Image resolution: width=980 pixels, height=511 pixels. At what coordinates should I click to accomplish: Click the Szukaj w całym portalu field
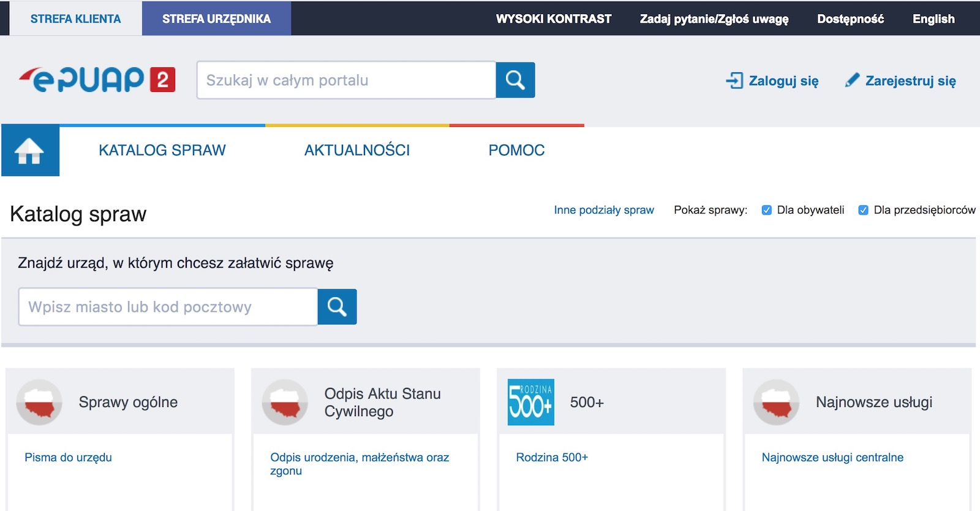(x=346, y=80)
